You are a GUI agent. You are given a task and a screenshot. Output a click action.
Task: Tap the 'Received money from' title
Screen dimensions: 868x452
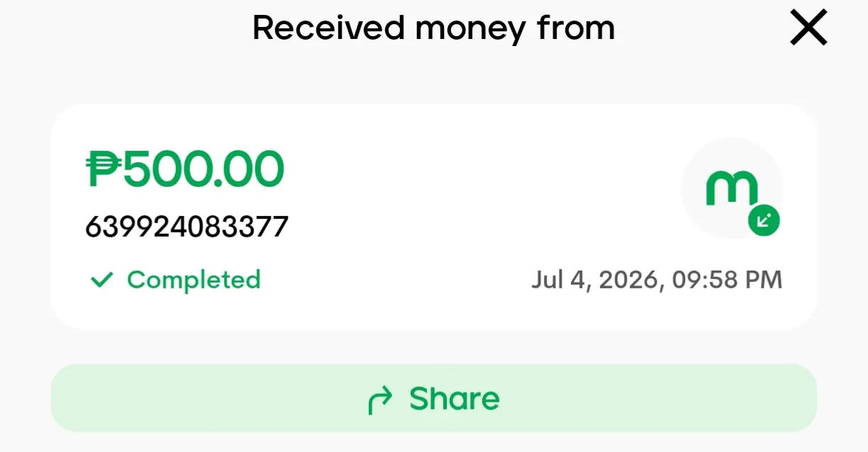(x=433, y=28)
